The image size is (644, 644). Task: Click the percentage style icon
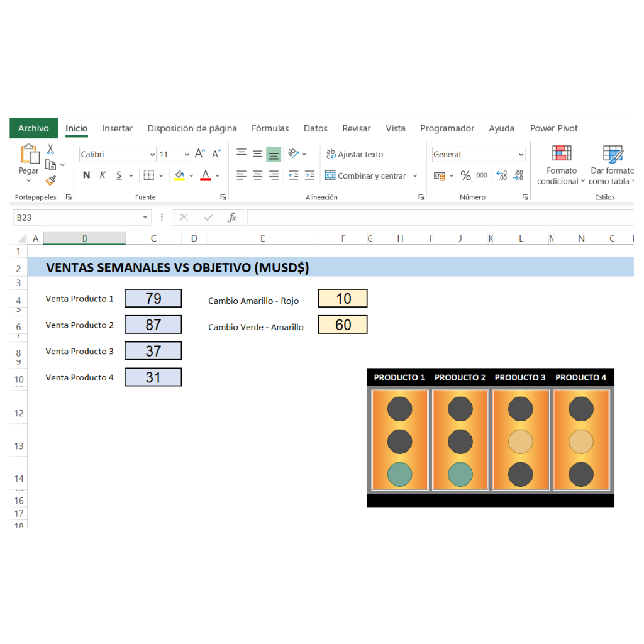tap(465, 175)
